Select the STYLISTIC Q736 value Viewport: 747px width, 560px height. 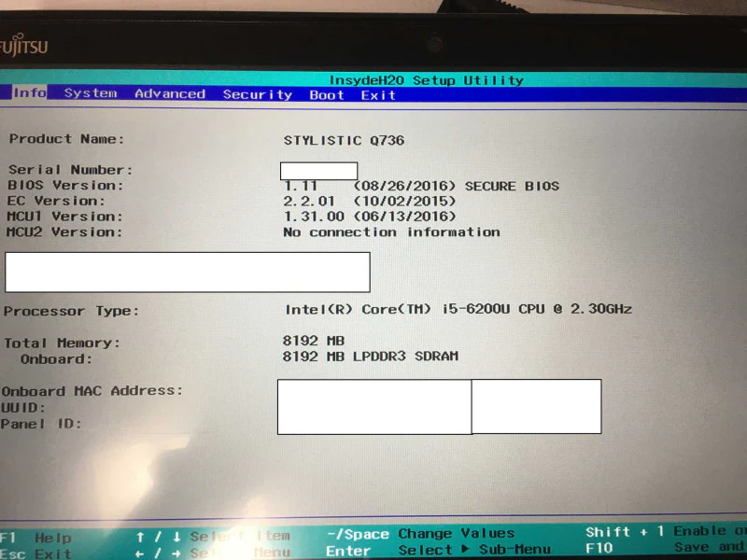point(344,141)
